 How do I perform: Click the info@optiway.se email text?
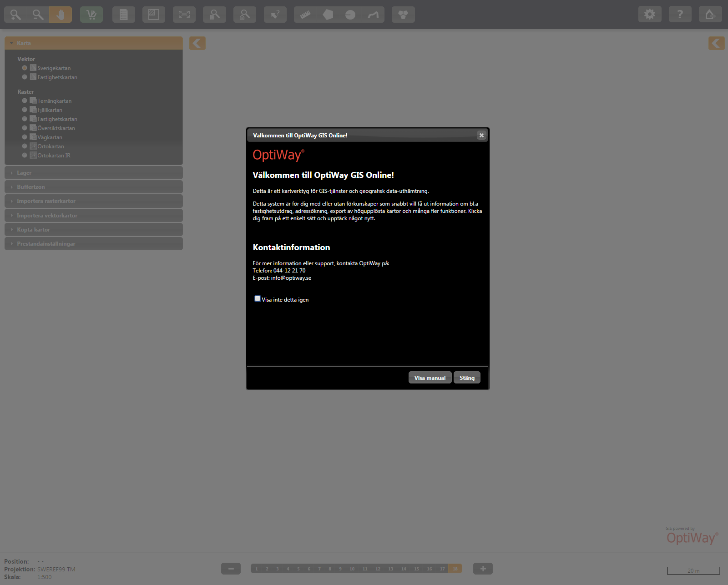291,278
